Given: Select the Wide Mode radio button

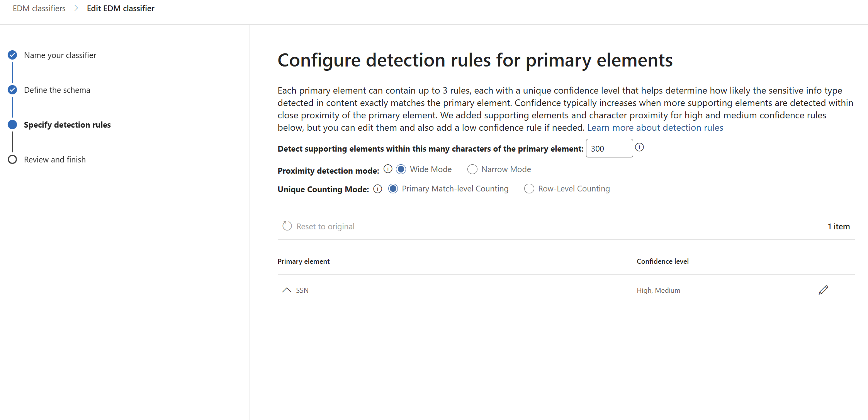Looking at the screenshot, I should (401, 169).
